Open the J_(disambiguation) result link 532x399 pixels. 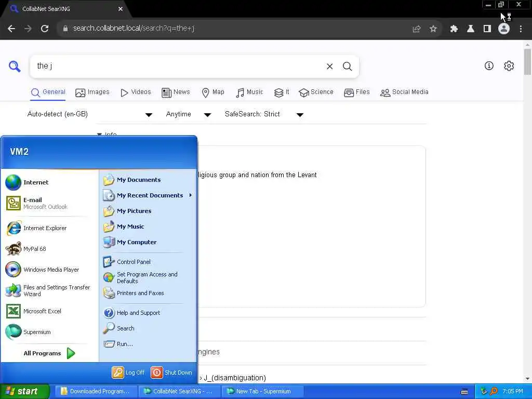point(235,378)
